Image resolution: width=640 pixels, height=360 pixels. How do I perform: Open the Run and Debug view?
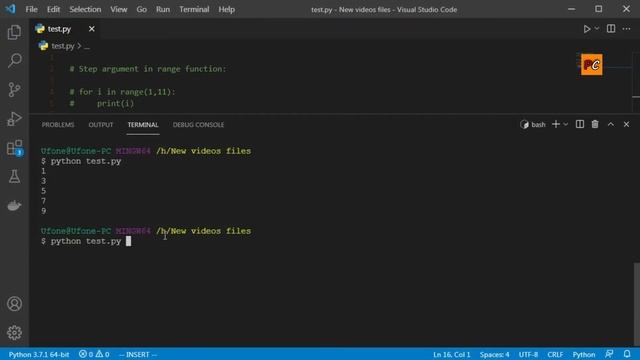coord(14,118)
